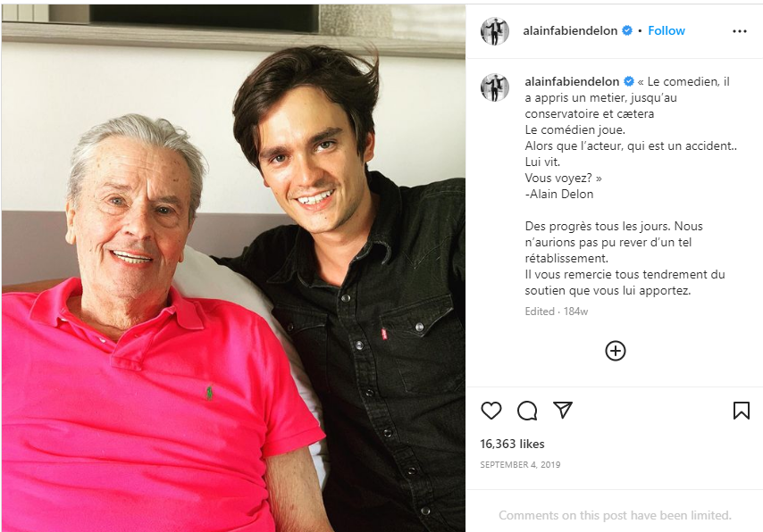Click verified badge beside header username

(627, 30)
